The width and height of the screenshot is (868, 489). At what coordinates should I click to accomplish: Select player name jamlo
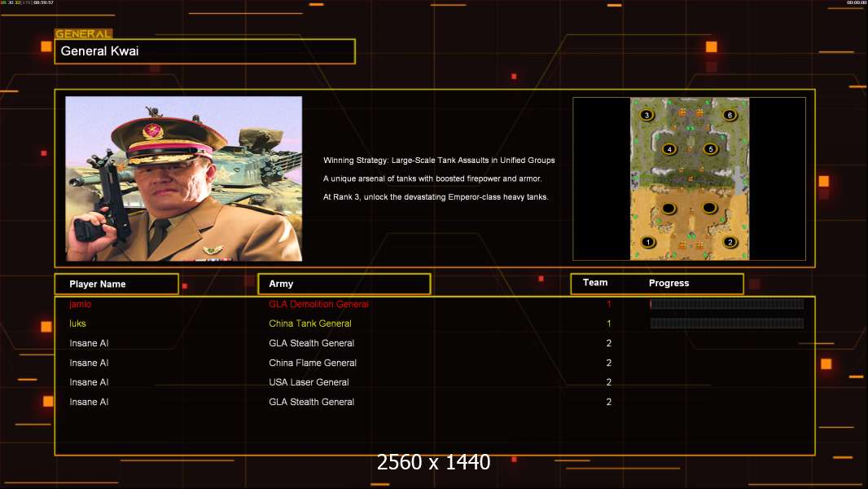coord(81,304)
